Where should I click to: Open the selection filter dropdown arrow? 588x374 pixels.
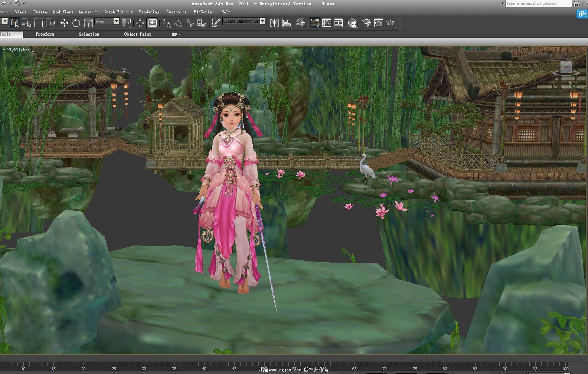coord(4,21)
